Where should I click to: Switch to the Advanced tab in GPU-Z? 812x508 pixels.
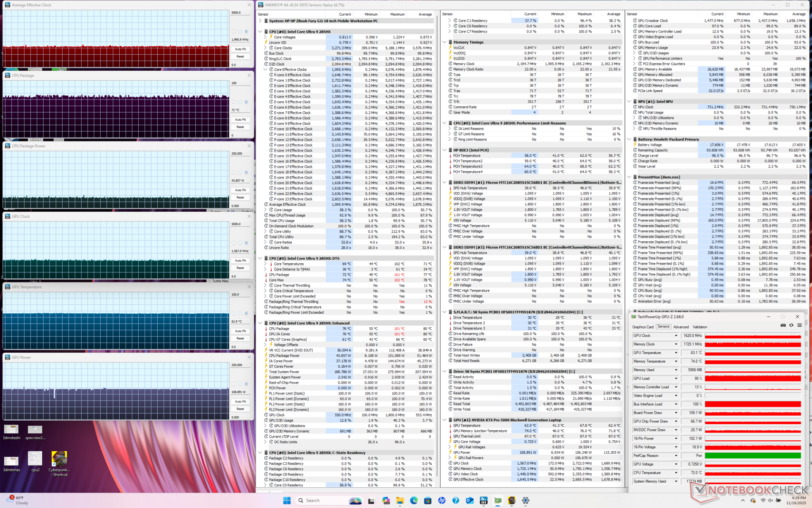coord(681,327)
